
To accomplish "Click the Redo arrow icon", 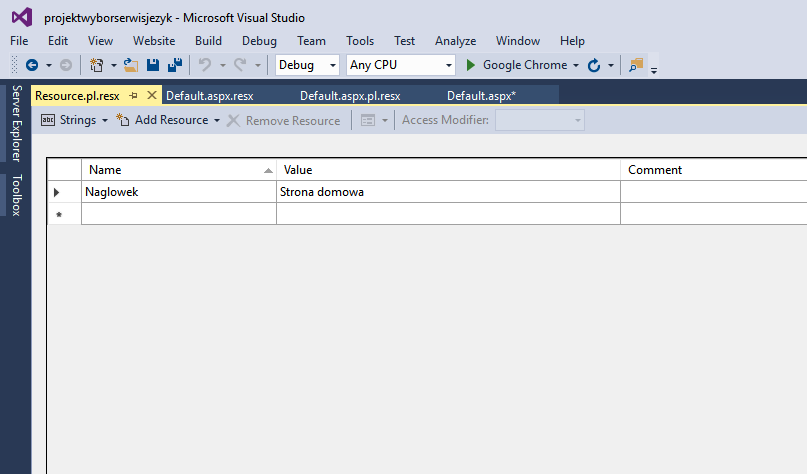I will coord(240,65).
